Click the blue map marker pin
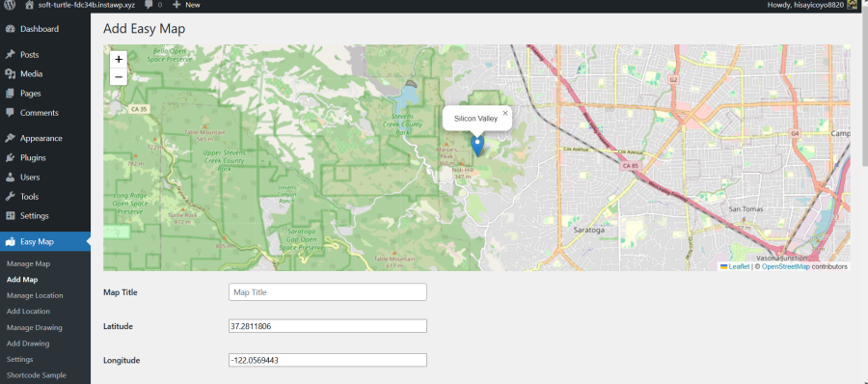Viewport: 868px width, 384px height. tap(476, 146)
